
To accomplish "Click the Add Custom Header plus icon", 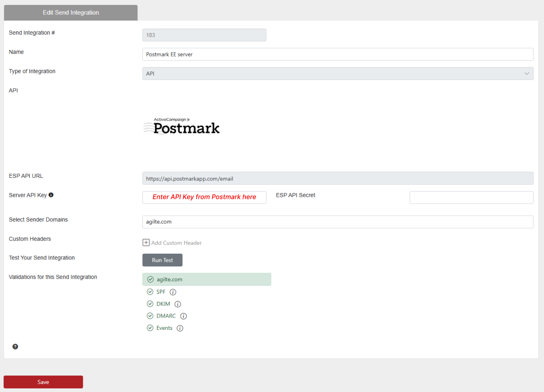I will [146, 243].
